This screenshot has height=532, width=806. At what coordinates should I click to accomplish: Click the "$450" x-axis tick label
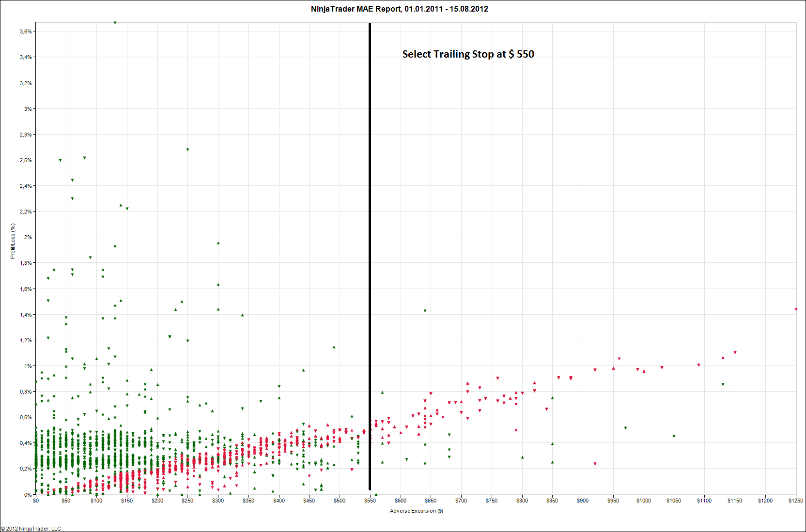point(309,501)
